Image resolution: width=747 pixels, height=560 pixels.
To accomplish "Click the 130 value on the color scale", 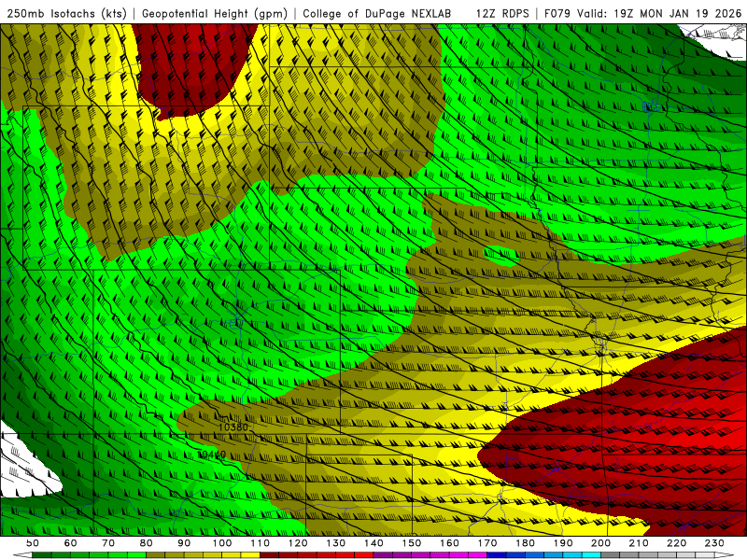I will (x=336, y=543).
